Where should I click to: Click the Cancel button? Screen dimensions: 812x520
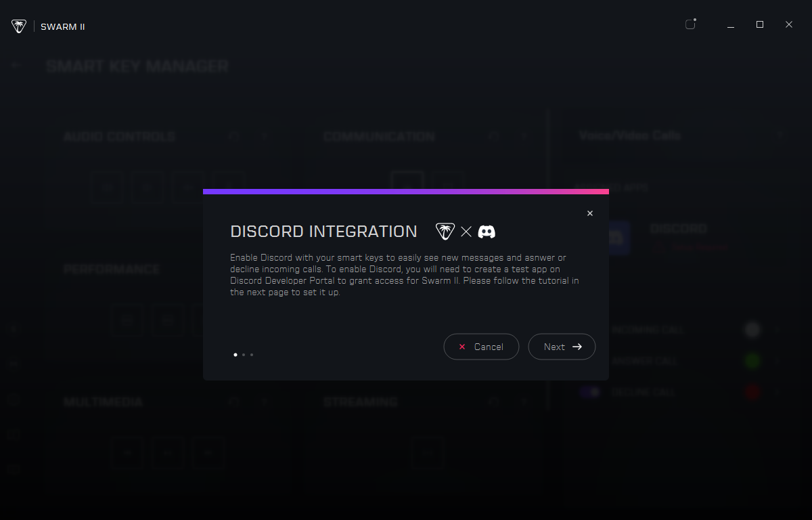tap(481, 347)
